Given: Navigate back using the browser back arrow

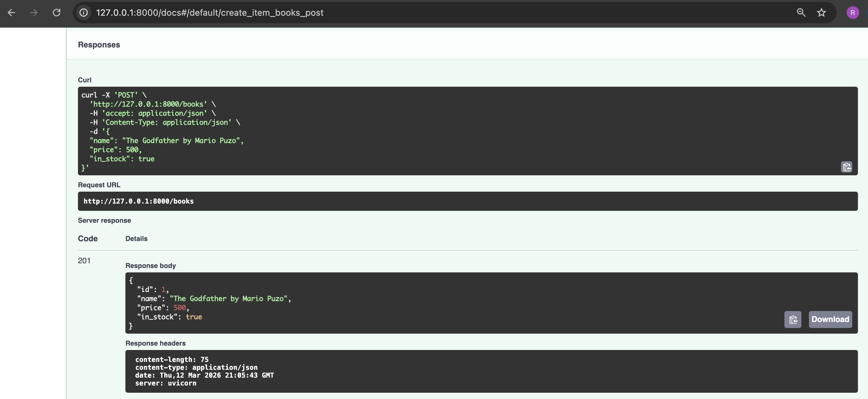Looking at the screenshot, I should click(x=12, y=13).
